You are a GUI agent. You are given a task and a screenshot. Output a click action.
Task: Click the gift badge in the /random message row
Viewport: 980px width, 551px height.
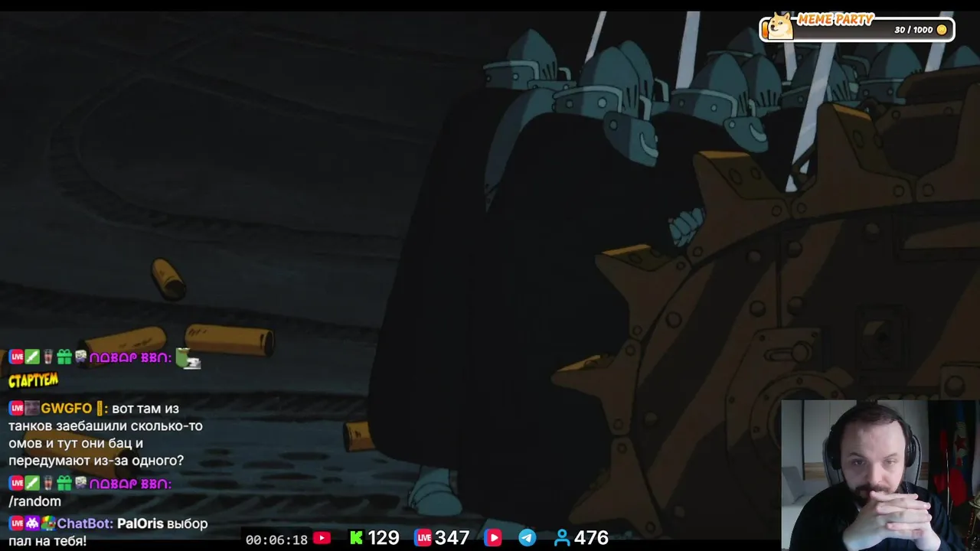(x=64, y=483)
